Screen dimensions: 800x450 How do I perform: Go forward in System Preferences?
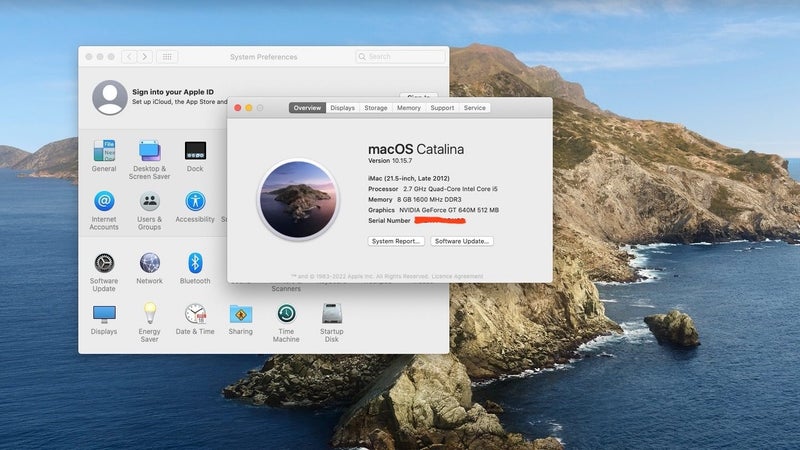pyautogui.click(x=145, y=57)
